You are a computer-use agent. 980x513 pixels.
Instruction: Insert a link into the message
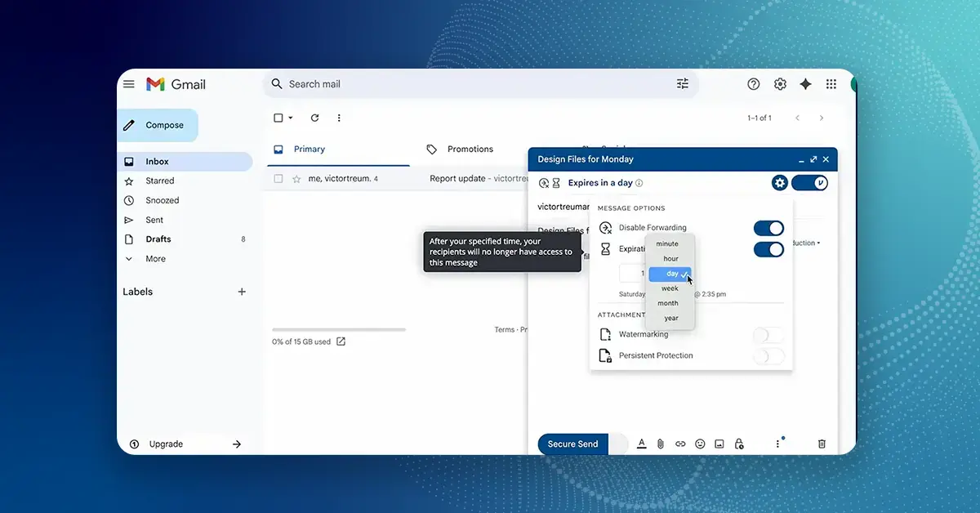[x=680, y=444]
